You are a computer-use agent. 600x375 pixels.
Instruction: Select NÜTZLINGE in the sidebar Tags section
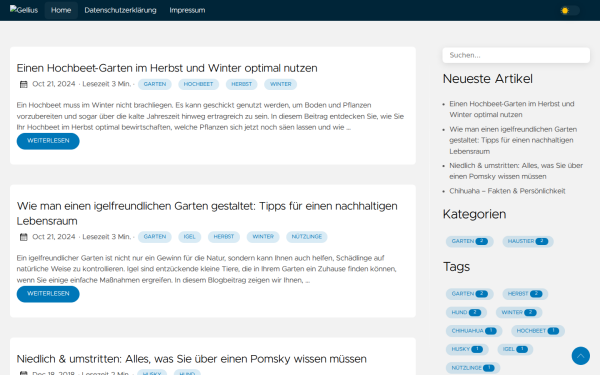(x=473, y=368)
